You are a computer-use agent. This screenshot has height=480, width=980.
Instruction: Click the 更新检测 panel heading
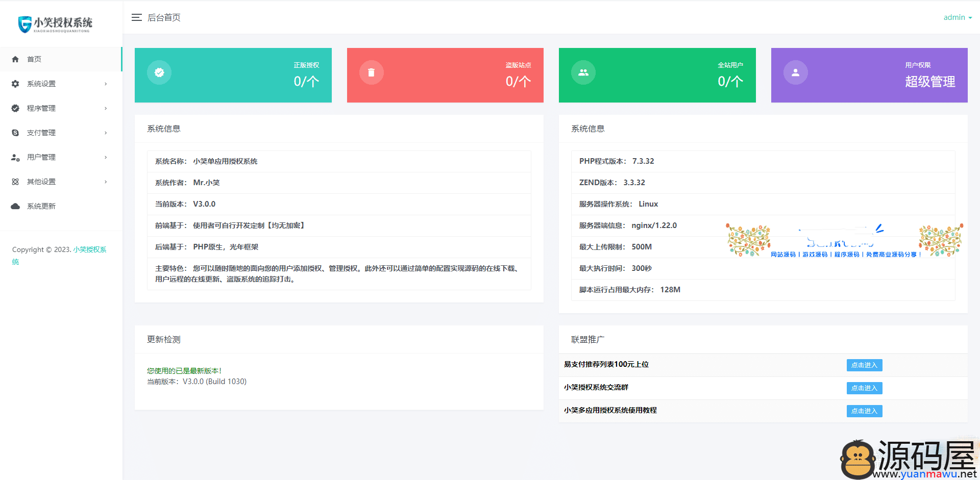pyautogui.click(x=164, y=340)
